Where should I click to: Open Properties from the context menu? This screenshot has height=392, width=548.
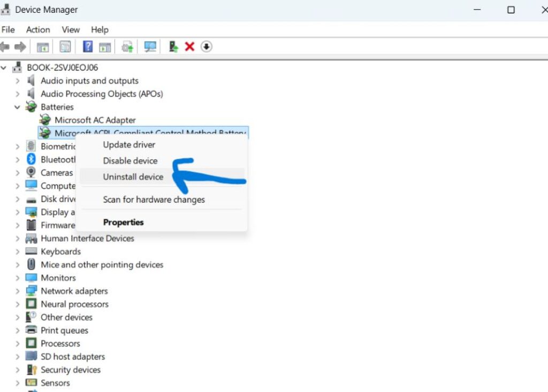point(162,222)
